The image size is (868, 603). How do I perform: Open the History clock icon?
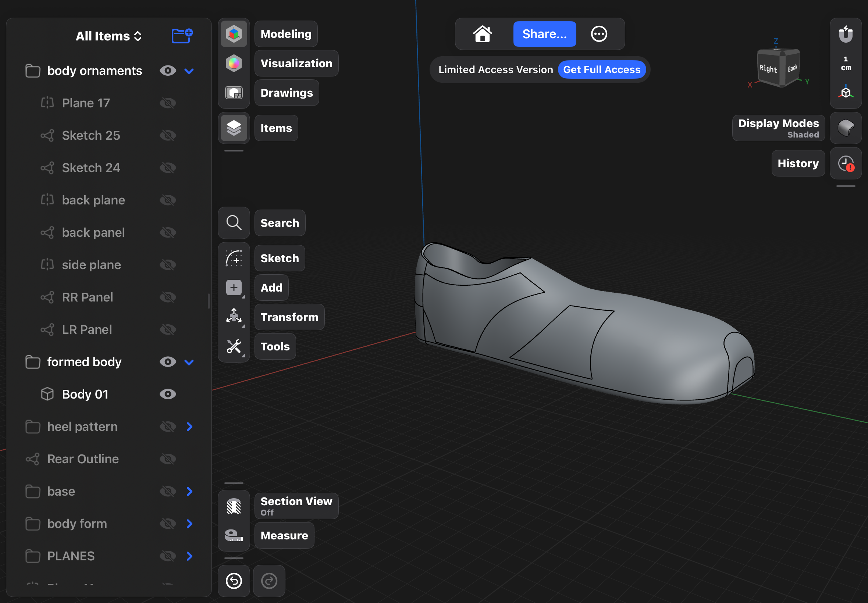845,164
